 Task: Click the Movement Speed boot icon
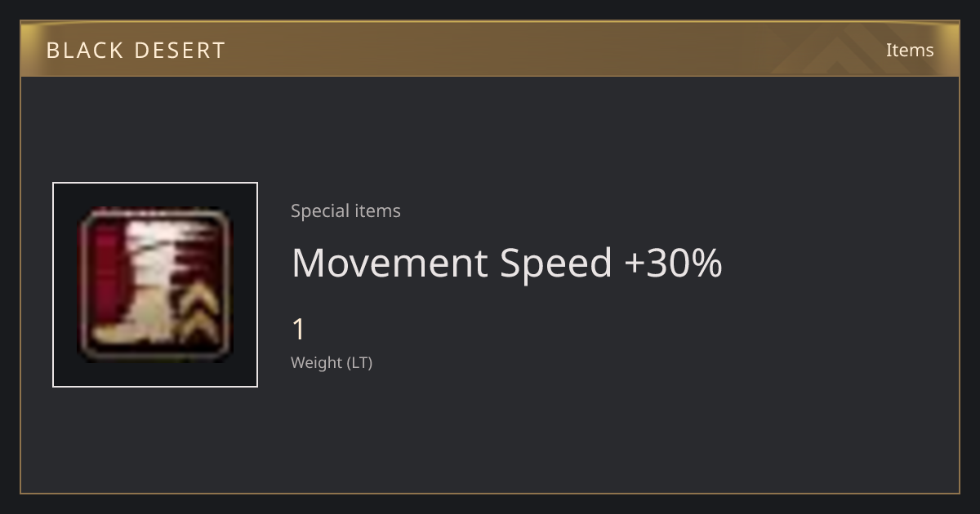coord(155,284)
